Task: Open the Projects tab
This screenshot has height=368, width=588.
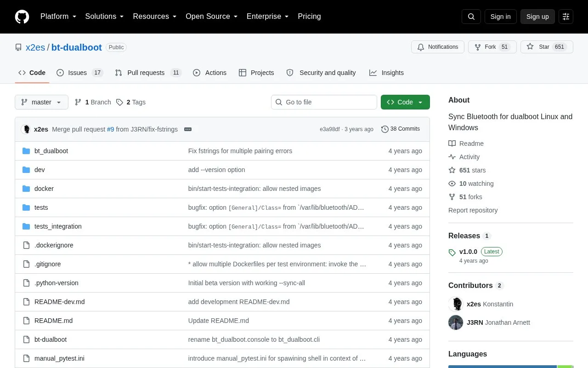Action: point(256,73)
